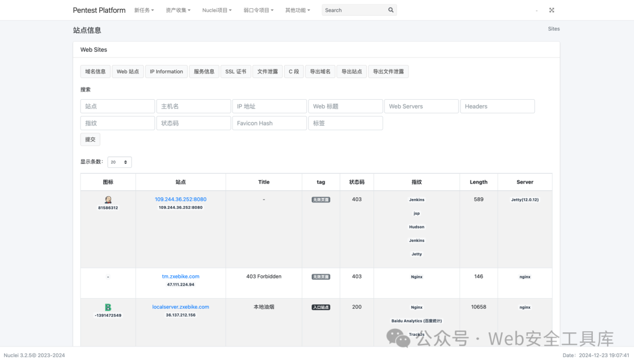
Task: Click the 导出文件泄露 export button
Action: [x=388, y=72]
